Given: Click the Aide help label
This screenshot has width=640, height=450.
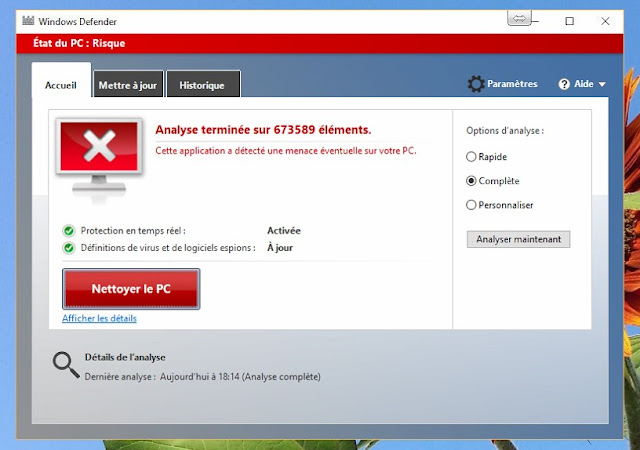Looking at the screenshot, I should coord(584,84).
